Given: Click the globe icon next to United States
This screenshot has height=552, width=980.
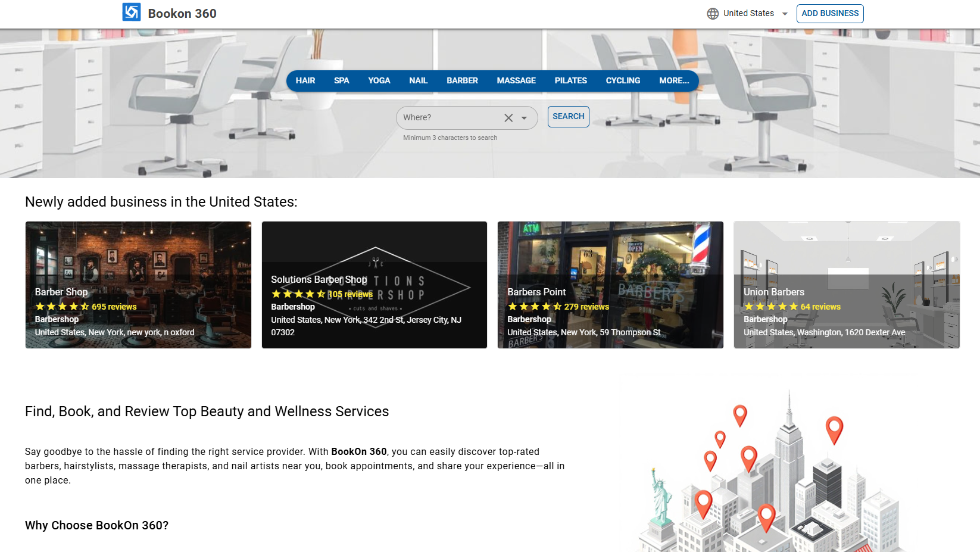Looking at the screenshot, I should pos(713,14).
